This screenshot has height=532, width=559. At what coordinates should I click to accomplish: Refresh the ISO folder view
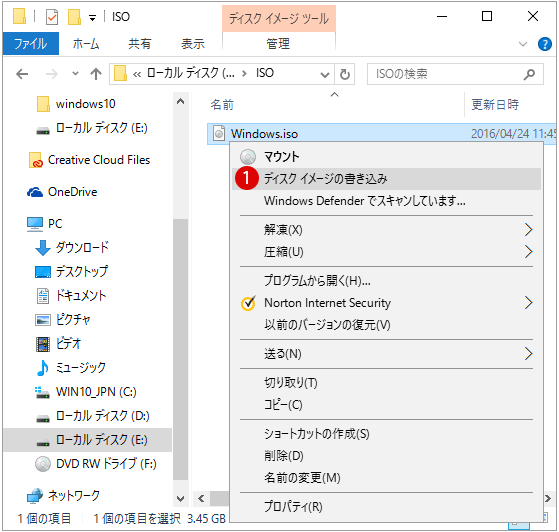coord(344,75)
